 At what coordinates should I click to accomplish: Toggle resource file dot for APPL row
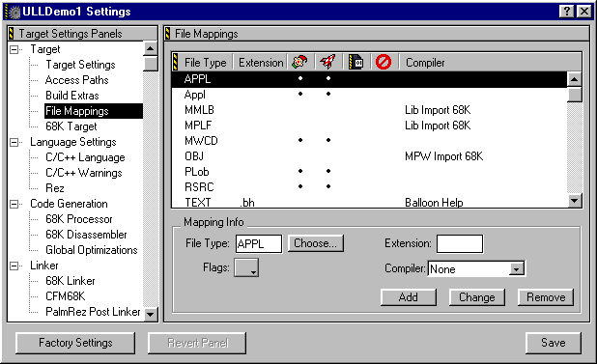300,78
